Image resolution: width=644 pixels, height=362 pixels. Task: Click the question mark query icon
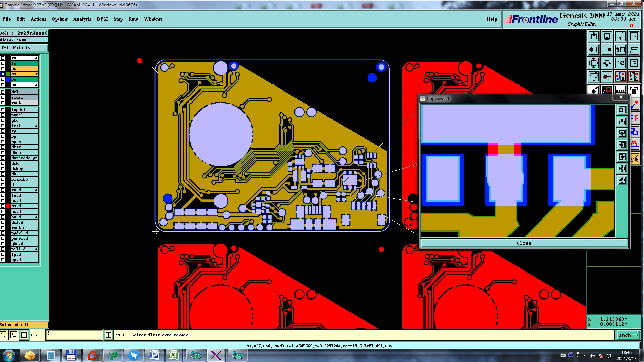click(x=634, y=63)
